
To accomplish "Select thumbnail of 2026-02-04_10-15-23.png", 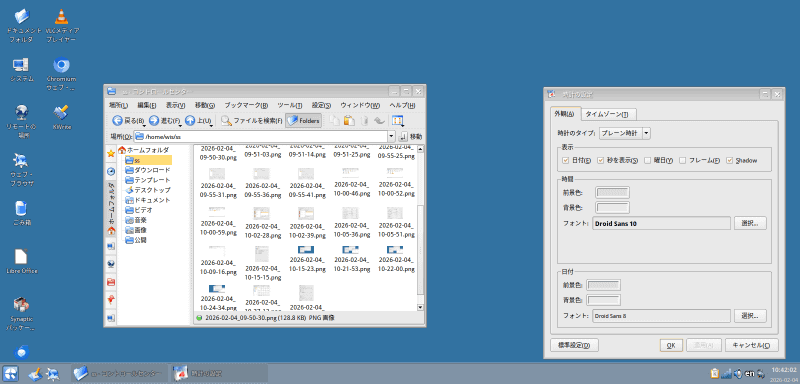I will click(x=306, y=250).
